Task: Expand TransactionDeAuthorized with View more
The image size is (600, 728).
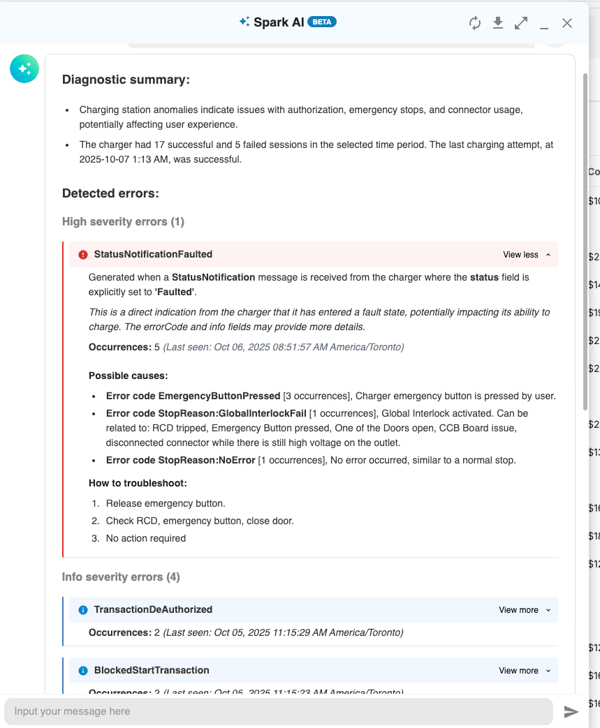Action: point(524,610)
